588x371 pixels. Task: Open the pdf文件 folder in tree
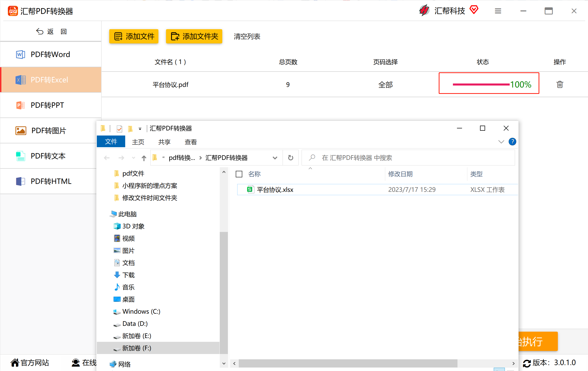[x=133, y=174]
